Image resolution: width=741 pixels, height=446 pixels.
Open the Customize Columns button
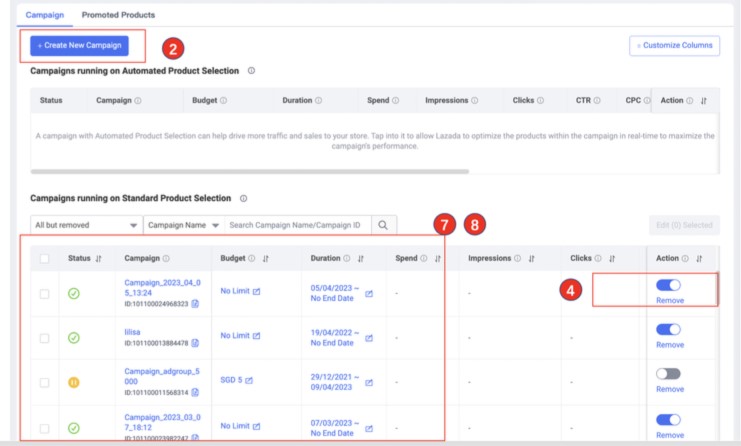coord(674,46)
